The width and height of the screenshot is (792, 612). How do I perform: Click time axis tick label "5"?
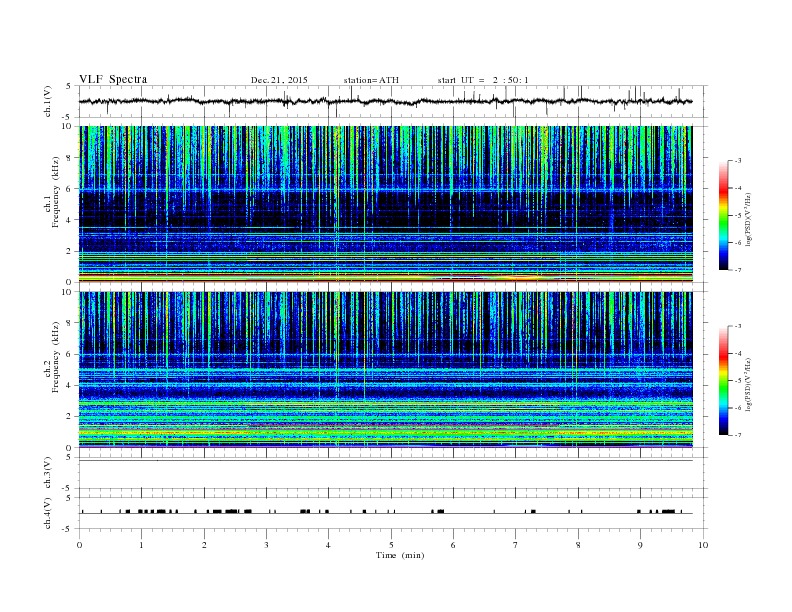391,545
